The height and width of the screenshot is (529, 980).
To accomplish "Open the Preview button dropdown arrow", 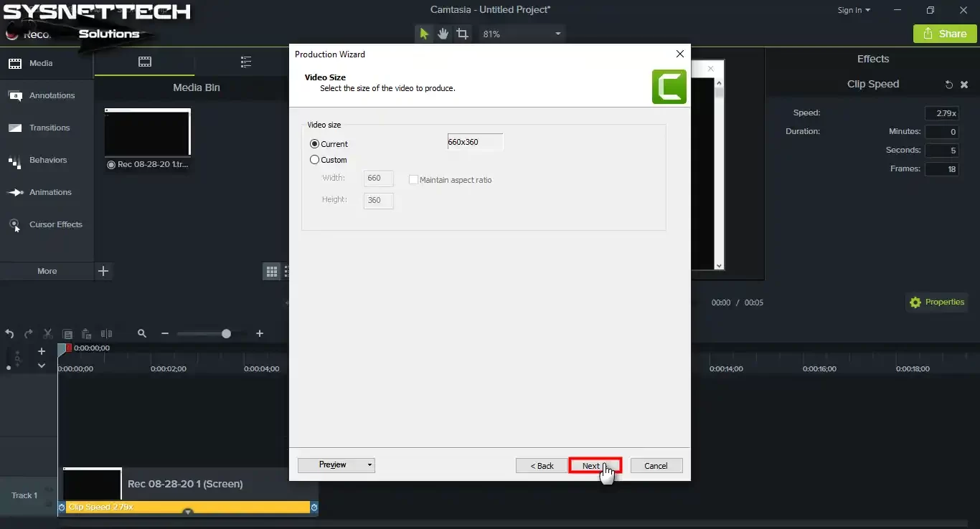I will [370, 465].
